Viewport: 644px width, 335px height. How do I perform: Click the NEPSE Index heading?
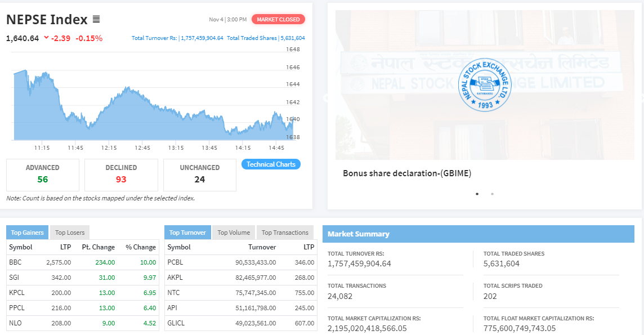(x=47, y=19)
